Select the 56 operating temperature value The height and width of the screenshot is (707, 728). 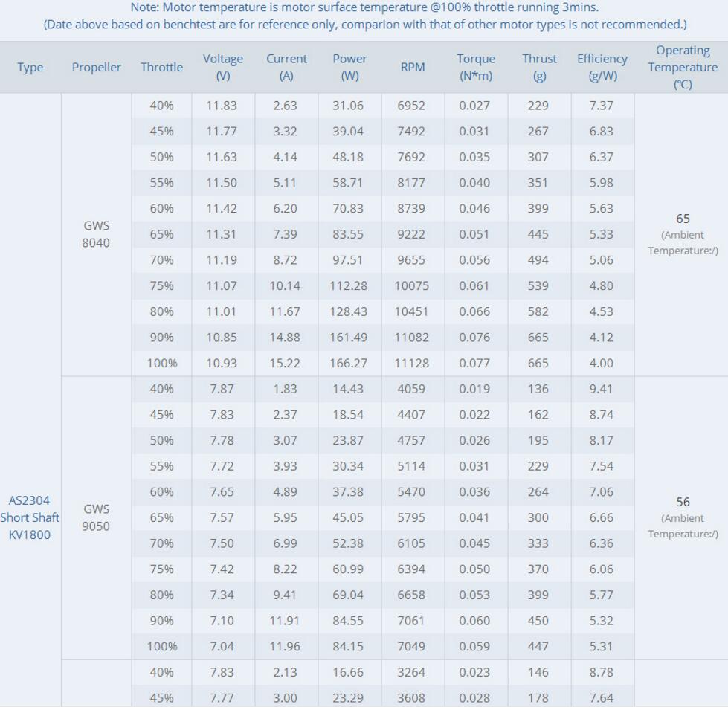coord(683,502)
